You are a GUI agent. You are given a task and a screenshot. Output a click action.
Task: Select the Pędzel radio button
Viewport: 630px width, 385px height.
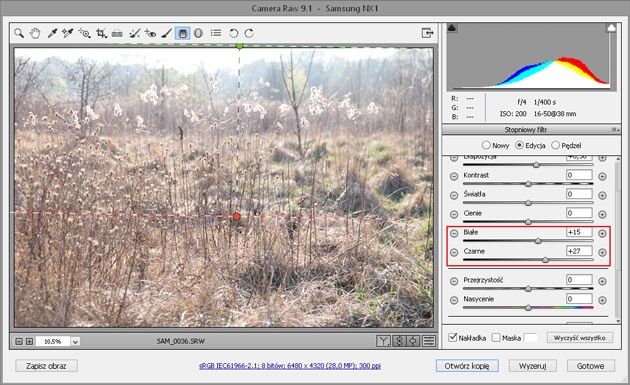pyautogui.click(x=555, y=145)
